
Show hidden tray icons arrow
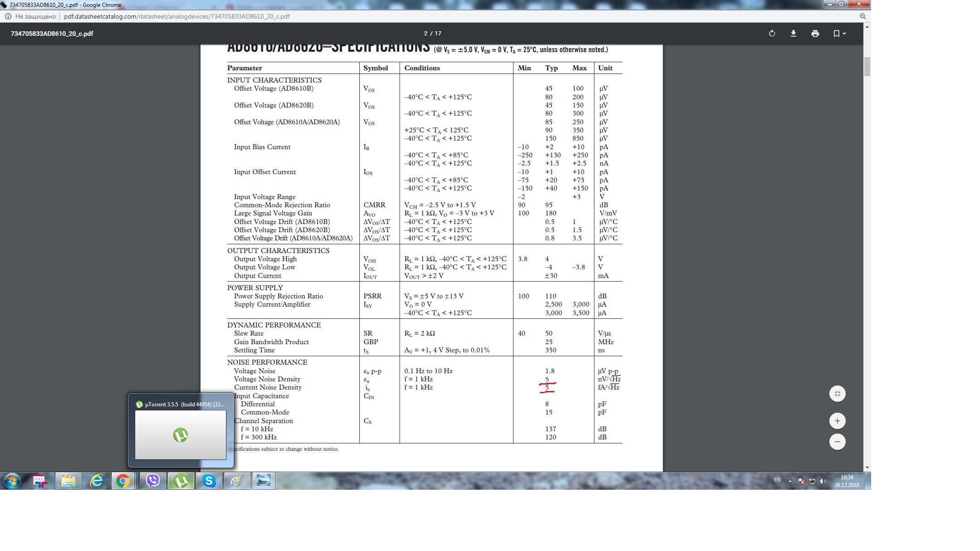point(790,481)
